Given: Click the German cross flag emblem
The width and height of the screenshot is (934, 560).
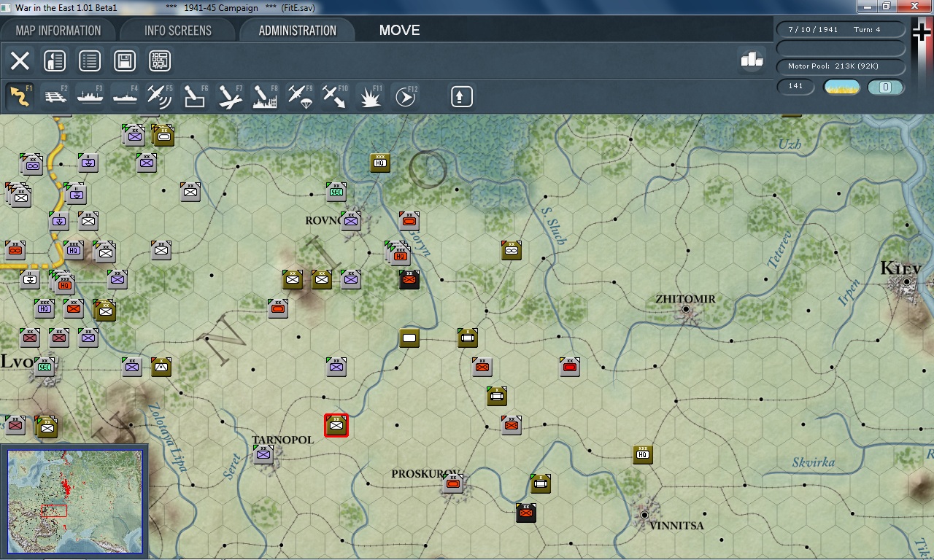Looking at the screenshot, I should tap(922, 34).
